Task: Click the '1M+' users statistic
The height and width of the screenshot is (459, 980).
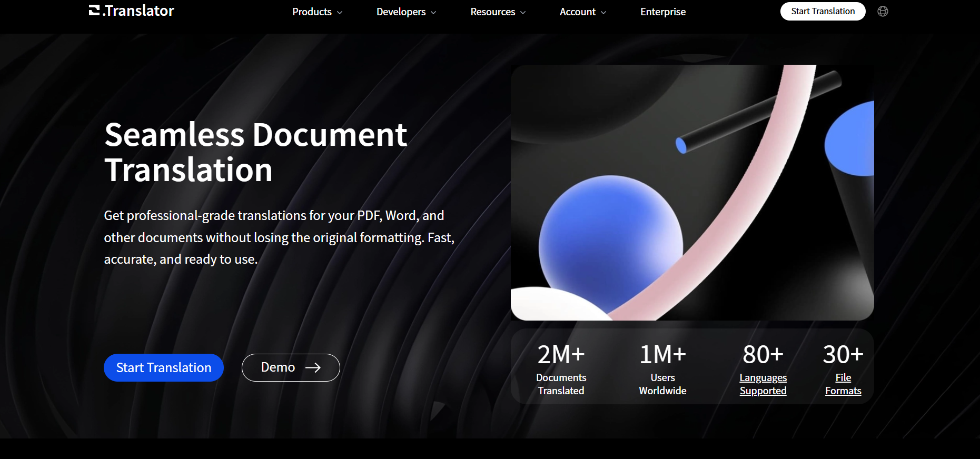Action: [x=662, y=354]
